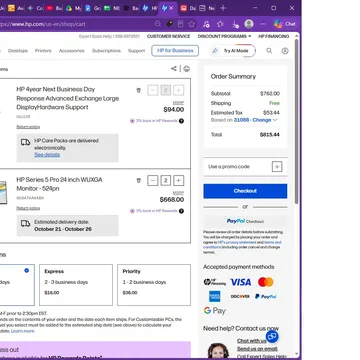This screenshot has width=360, height=360.
Task: Open Copilot Chat in browser toolbar
Action: tap(285, 24)
